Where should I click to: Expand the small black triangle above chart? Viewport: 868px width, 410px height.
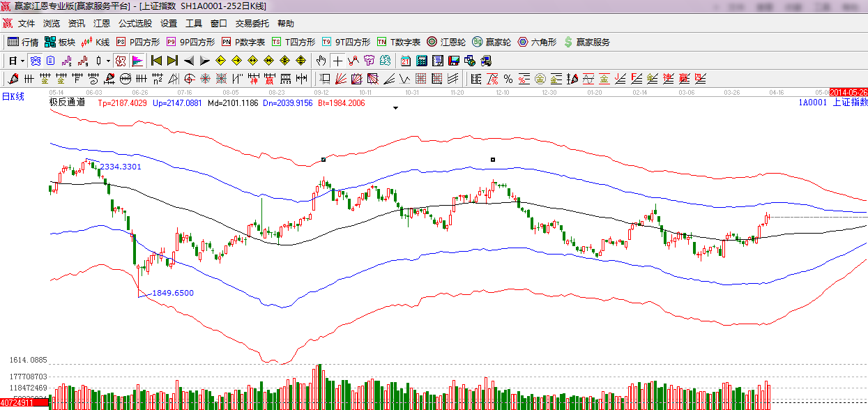click(396, 108)
